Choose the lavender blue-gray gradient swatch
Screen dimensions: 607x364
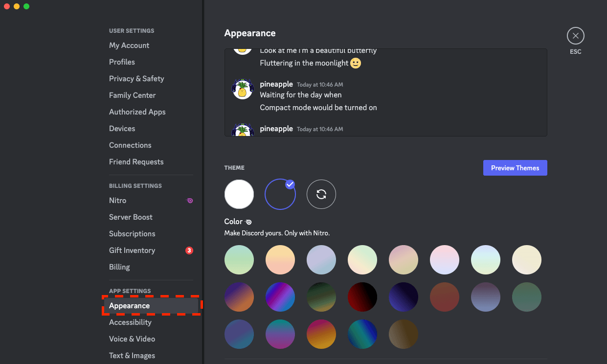pyautogui.click(x=321, y=260)
